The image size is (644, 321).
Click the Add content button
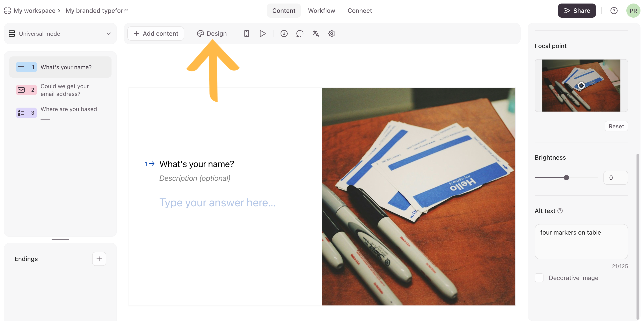156,34
